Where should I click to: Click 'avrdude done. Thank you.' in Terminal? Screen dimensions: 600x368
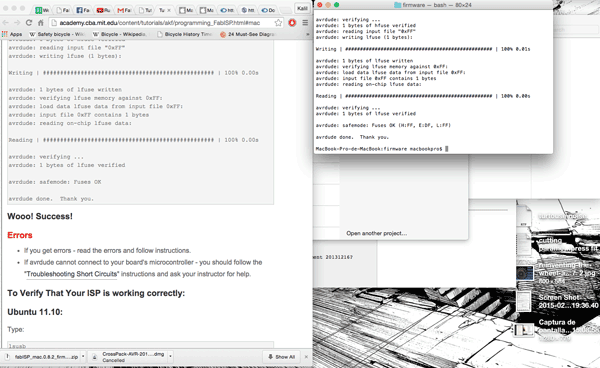coord(352,137)
